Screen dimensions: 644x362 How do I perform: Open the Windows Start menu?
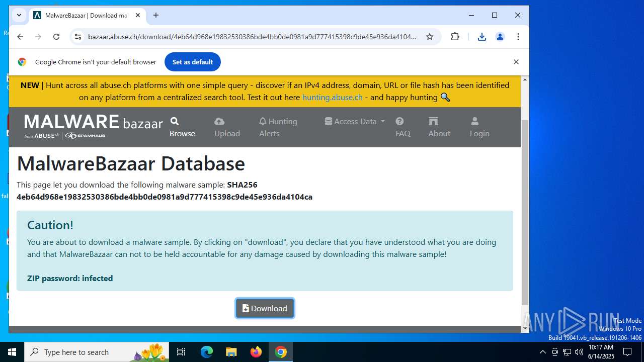(x=12, y=352)
